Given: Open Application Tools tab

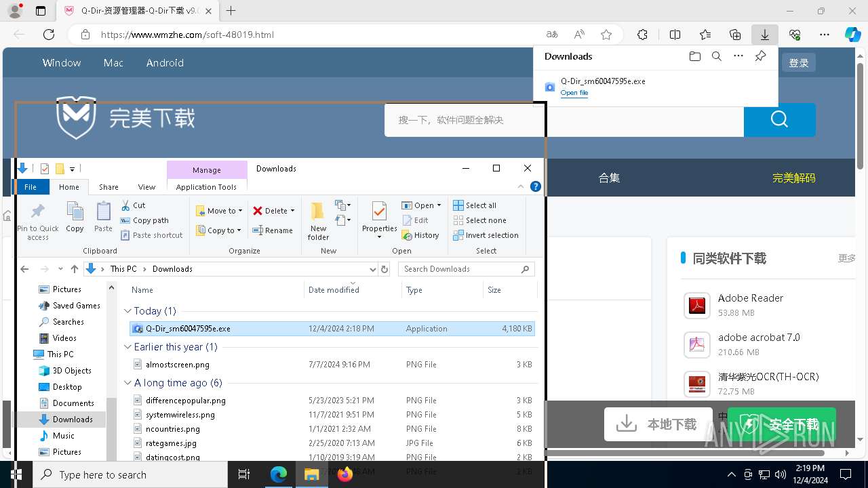Looking at the screenshot, I should pyautogui.click(x=206, y=187).
